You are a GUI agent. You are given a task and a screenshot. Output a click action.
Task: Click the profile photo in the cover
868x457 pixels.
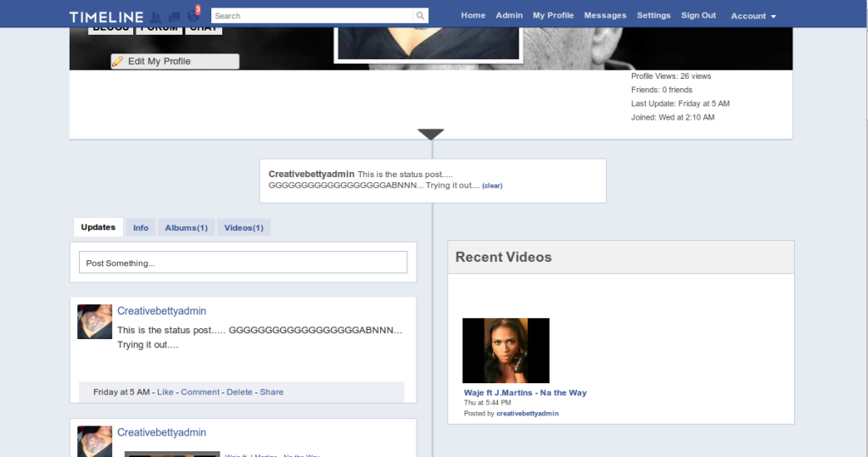point(428,44)
